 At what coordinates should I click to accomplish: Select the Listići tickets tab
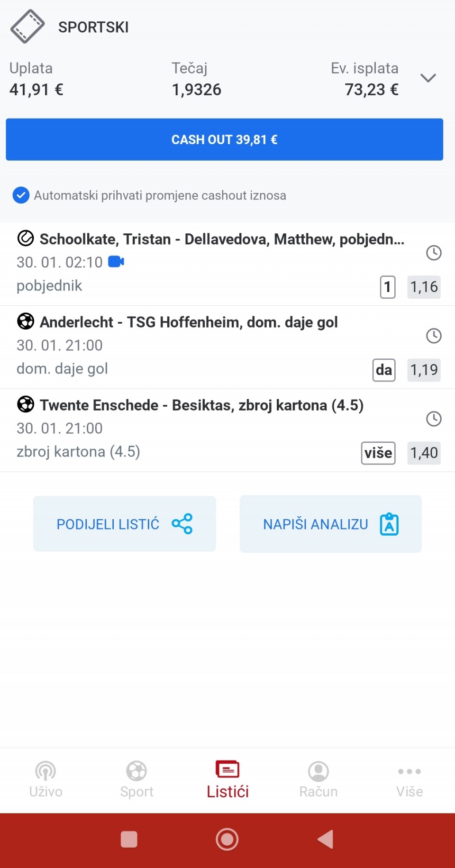point(227,780)
